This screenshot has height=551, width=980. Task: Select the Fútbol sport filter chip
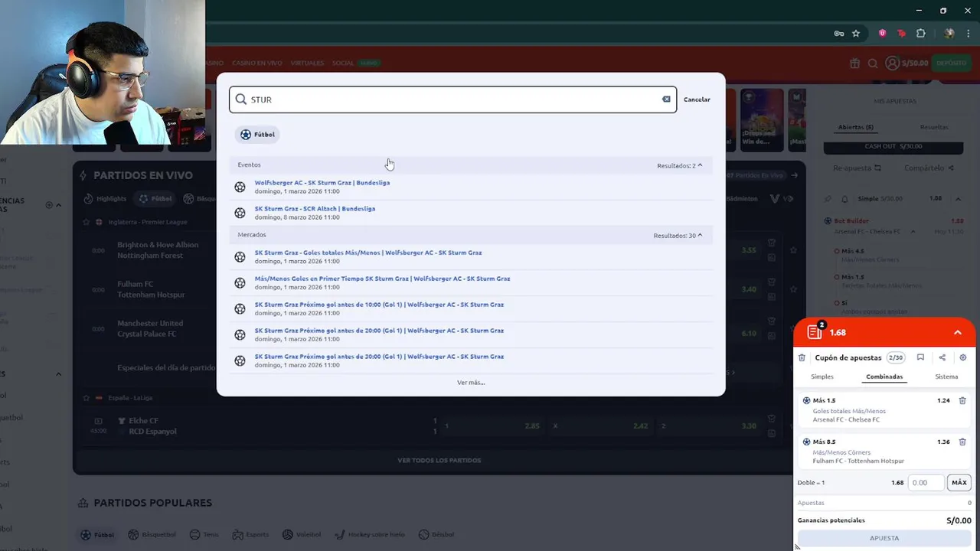(x=257, y=135)
